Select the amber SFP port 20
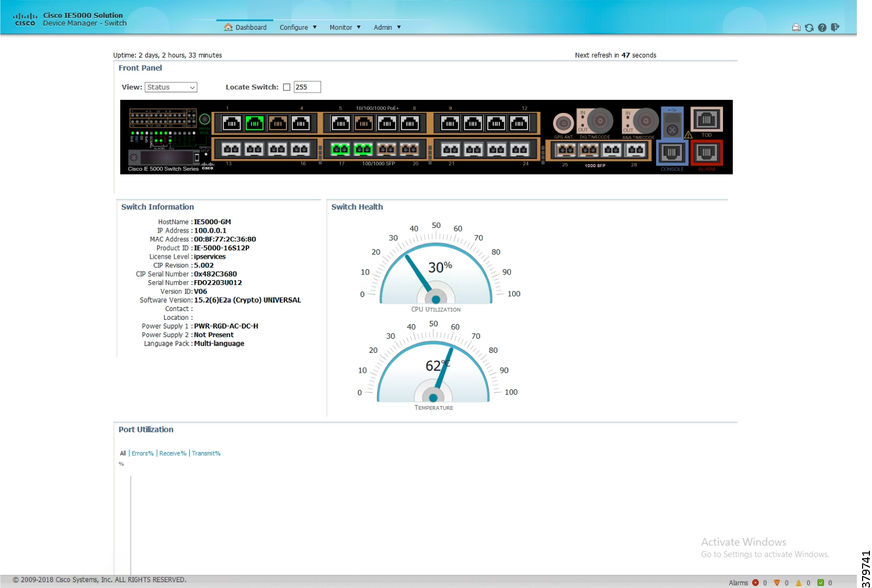Image resolution: width=872 pixels, height=588 pixels. (409, 149)
